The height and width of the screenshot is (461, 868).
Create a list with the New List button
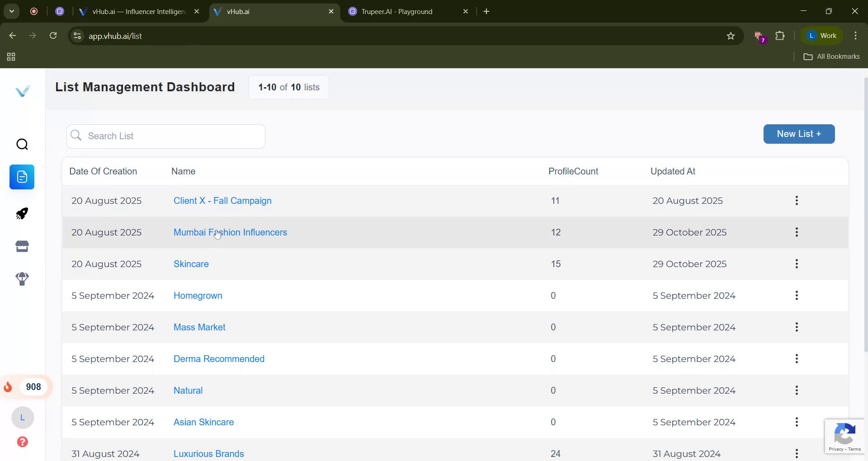click(x=798, y=134)
